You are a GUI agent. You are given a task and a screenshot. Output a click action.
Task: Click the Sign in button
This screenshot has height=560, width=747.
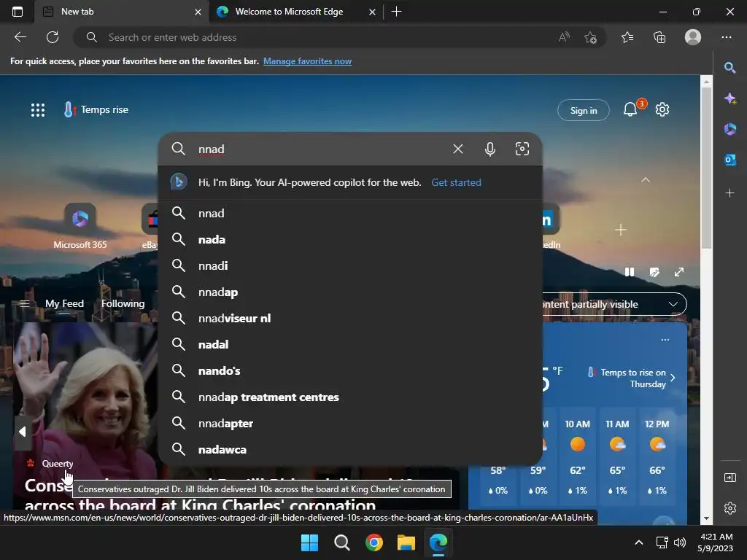click(x=583, y=110)
